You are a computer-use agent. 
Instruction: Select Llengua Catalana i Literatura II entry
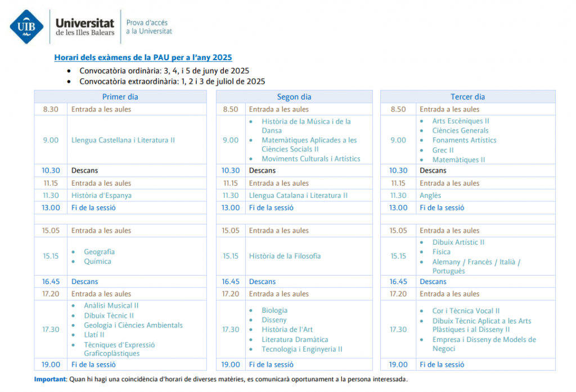tap(298, 196)
